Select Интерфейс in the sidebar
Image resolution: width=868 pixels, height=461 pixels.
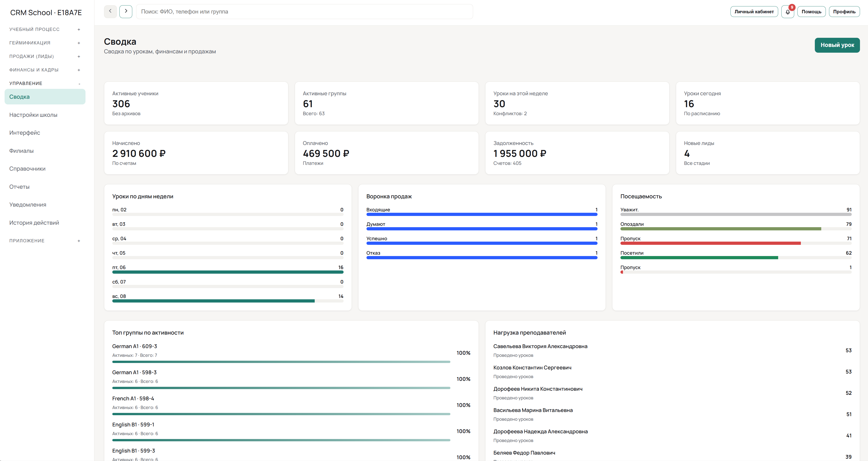tap(25, 132)
